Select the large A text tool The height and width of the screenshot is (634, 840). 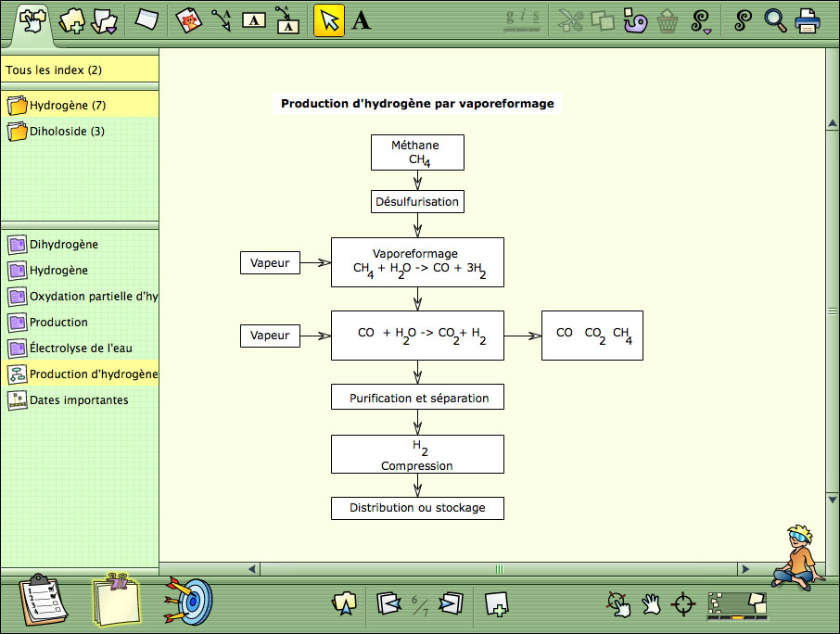361,21
